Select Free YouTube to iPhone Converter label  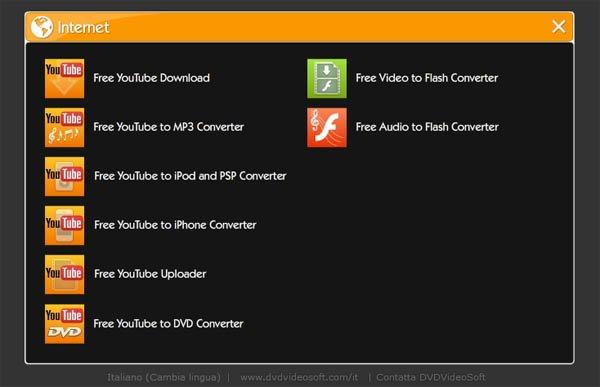(175, 225)
